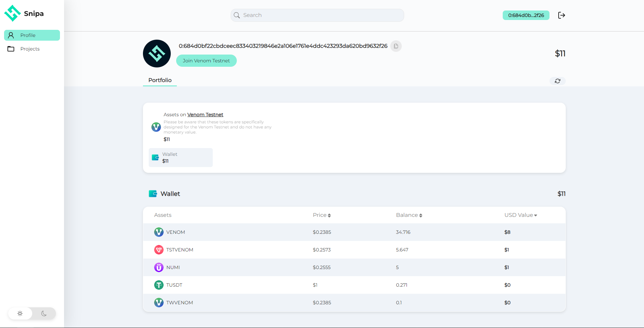Click the 0:684d0b...2f26 account button
The width and height of the screenshot is (644, 328).
coord(526,15)
